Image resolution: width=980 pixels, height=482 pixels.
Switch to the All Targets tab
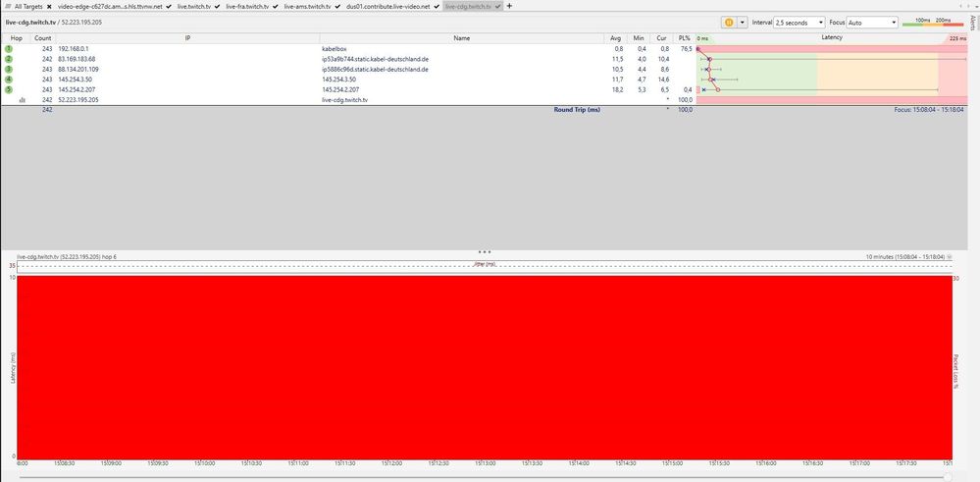coord(28,6)
